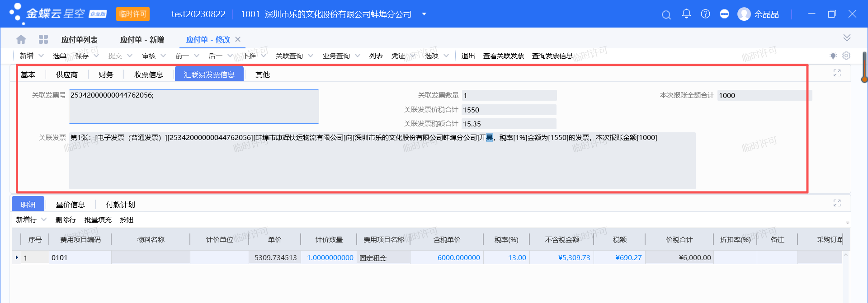Click the help question mark icon
Image resolution: width=868 pixels, height=303 pixels.
click(705, 14)
